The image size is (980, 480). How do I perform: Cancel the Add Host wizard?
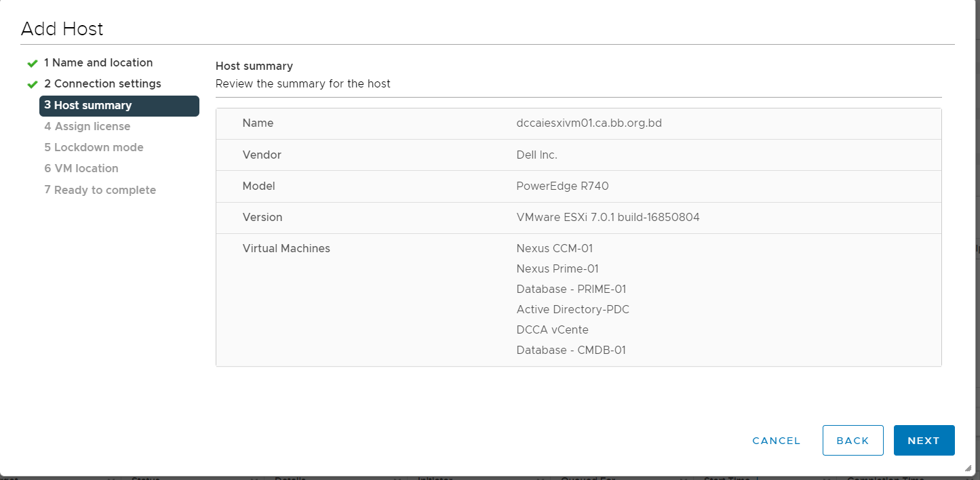click(777, 441)
